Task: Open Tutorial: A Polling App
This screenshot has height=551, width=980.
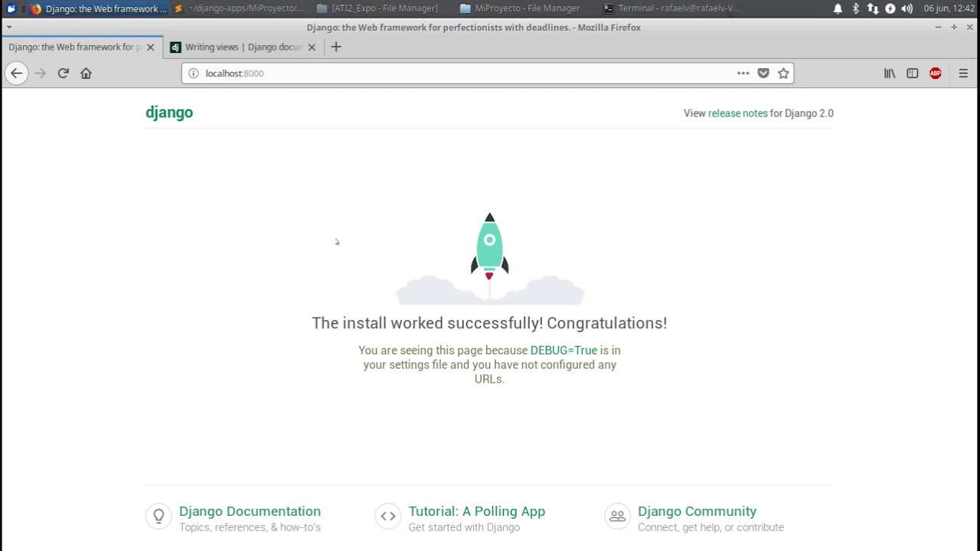Action: [476, 511]
